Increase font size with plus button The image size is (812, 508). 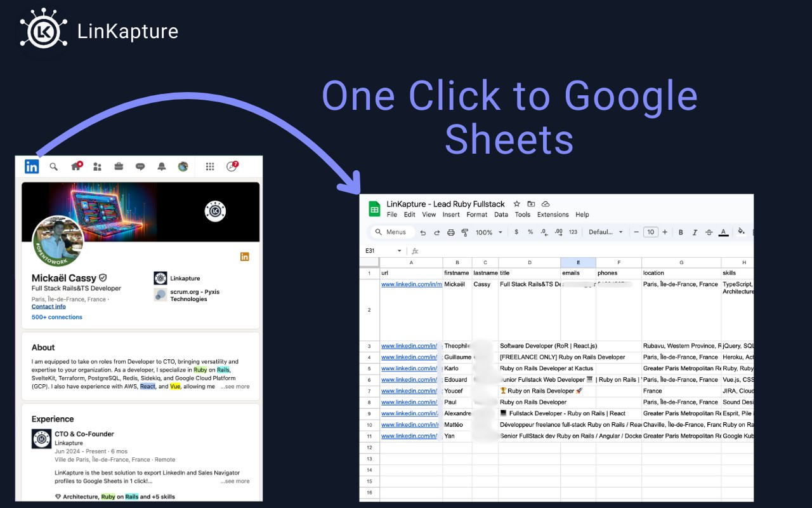click(x=665, y=232)
